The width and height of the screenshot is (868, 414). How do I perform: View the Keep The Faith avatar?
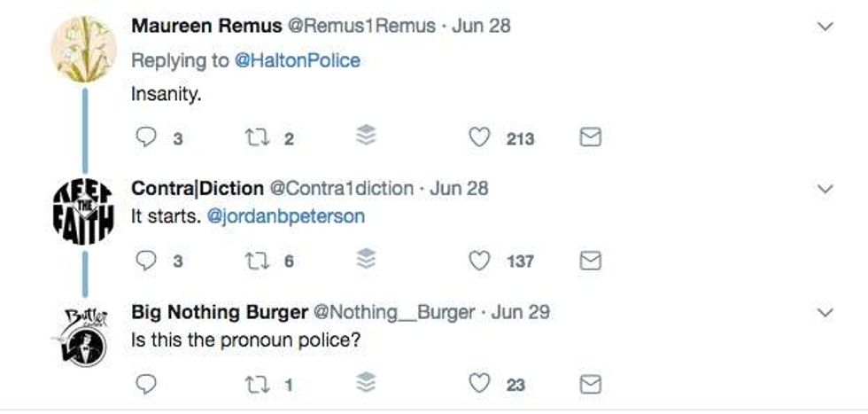pyautogui.click(x=82, y=211)
